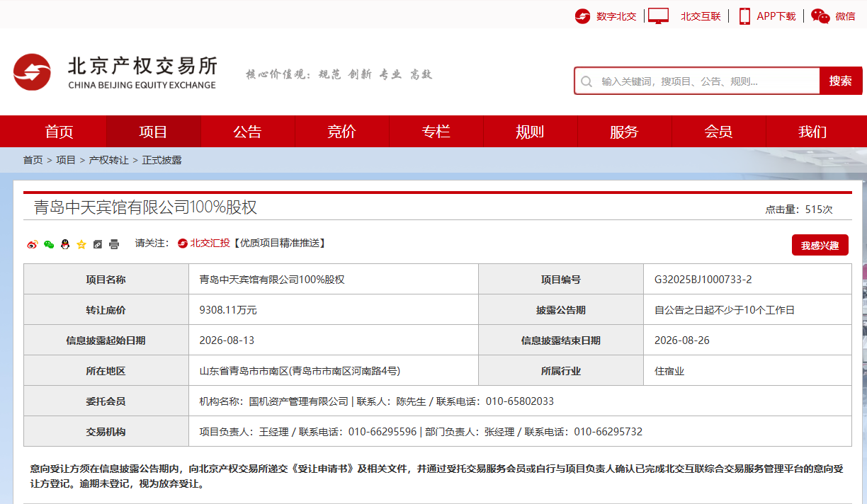Select the industry value 住宿业

click(669, 371)
